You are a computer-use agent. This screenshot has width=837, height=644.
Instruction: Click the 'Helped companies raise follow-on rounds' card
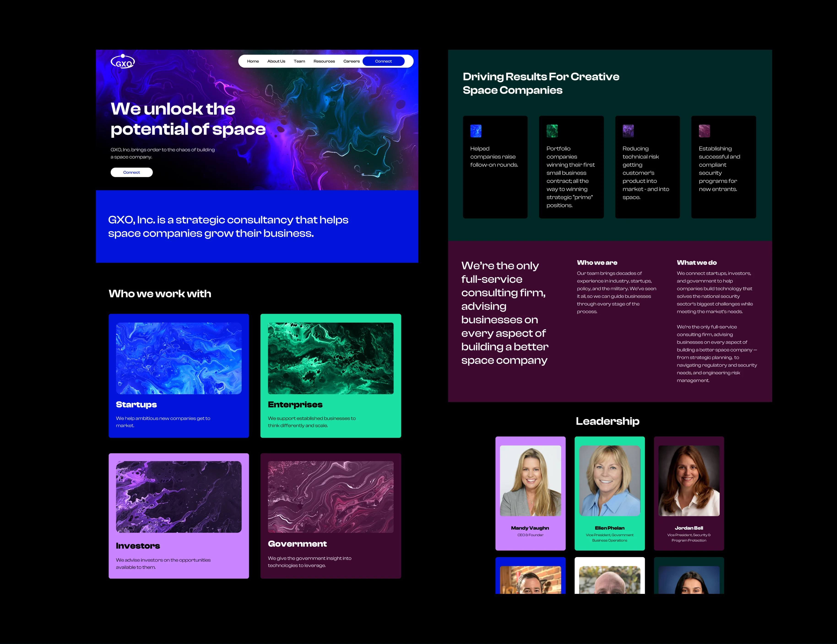click(x=495, y=167)
